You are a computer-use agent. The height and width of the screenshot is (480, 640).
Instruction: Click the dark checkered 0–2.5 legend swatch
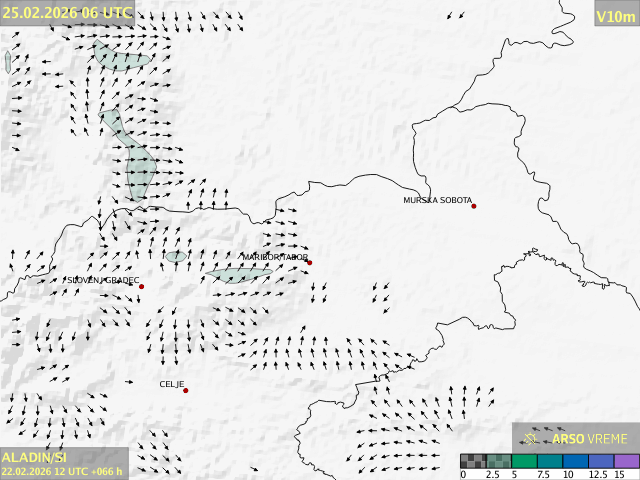click(x=474, y=461)
